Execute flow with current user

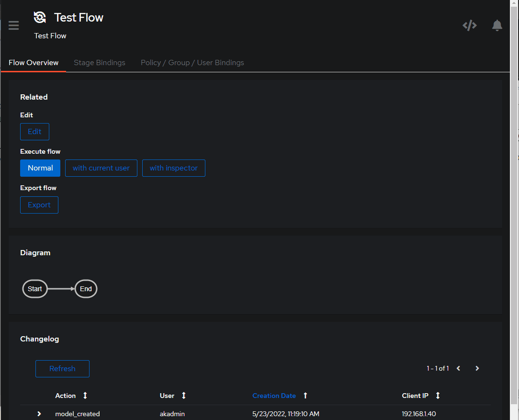[x=101, y=168]
